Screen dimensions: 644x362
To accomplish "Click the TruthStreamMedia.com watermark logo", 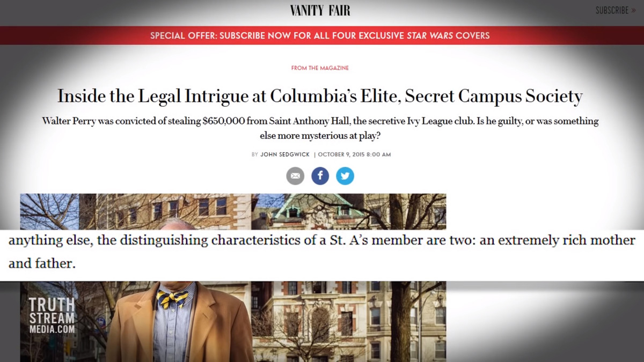I will click(x=52, y=315).
